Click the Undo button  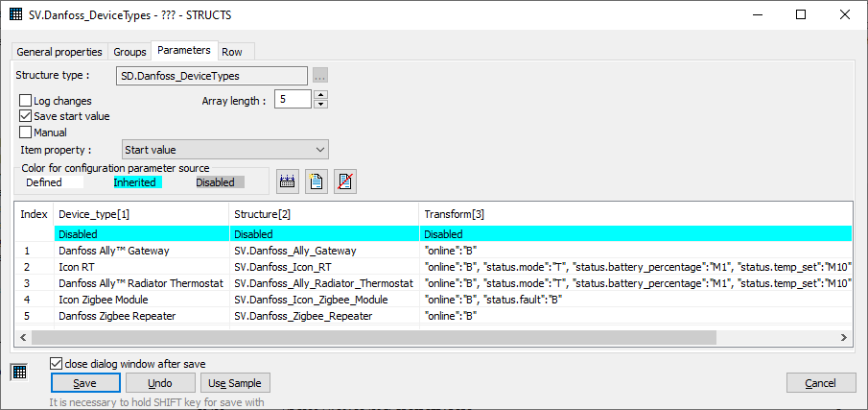160,383
